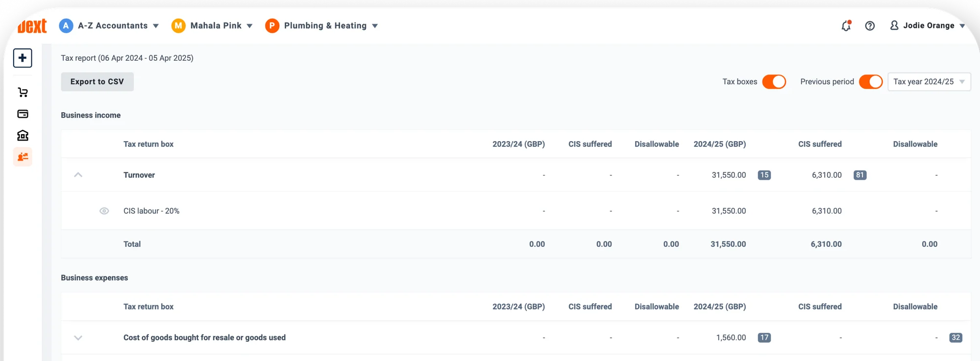This screenshot has width=980, height=361.
Task: Turn off the Previous period toggle
Action: click(870, 82)
